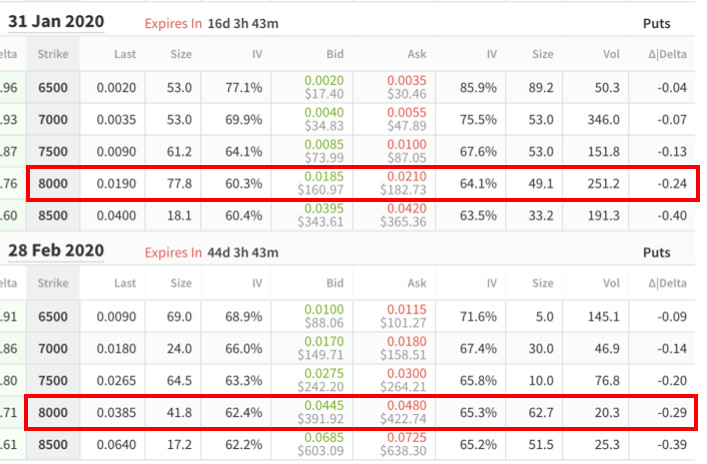The width and height of the screenshot is (707, 464).
Task: Click the Bid column header under 31 Jan 2020
Action: click(x=335, y=54)
